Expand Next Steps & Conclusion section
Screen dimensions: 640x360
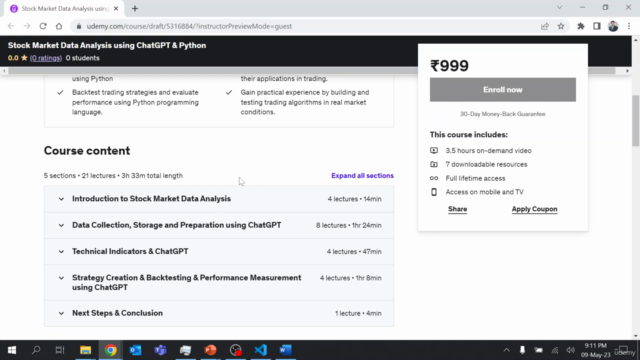click(219, 313)
